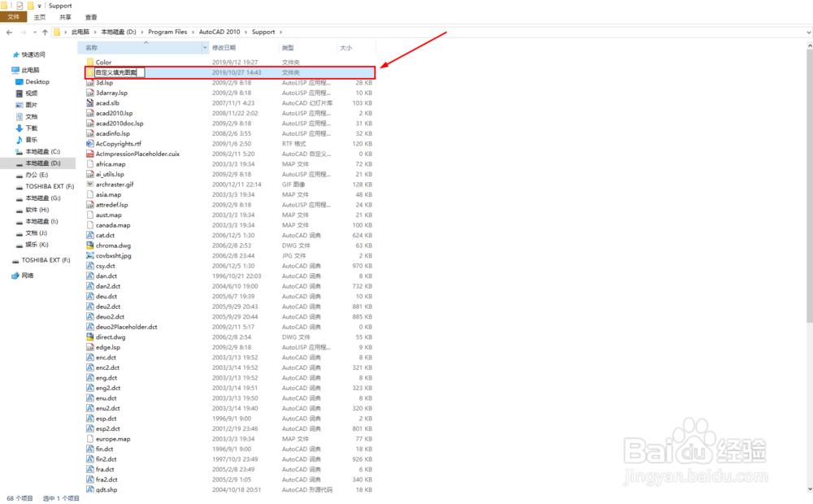Select 软件 (H:) drive
This screenshot has height=504, width=813.
pos(37,210)
